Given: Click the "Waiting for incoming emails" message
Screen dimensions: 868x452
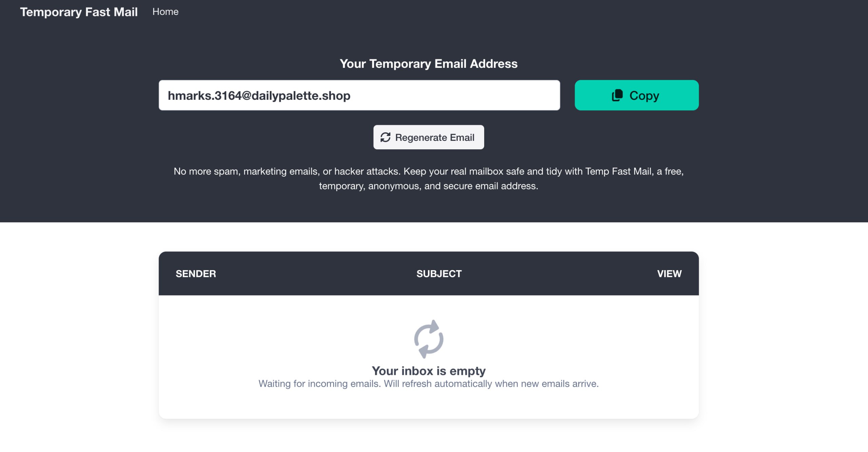Looking at the screenshot, I should click(x=319, y=384).
